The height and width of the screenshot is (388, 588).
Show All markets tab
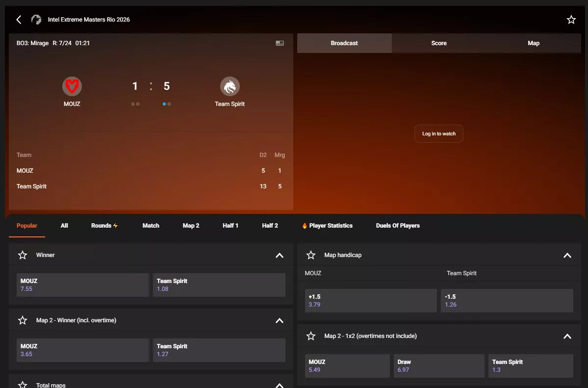[64, 226]
